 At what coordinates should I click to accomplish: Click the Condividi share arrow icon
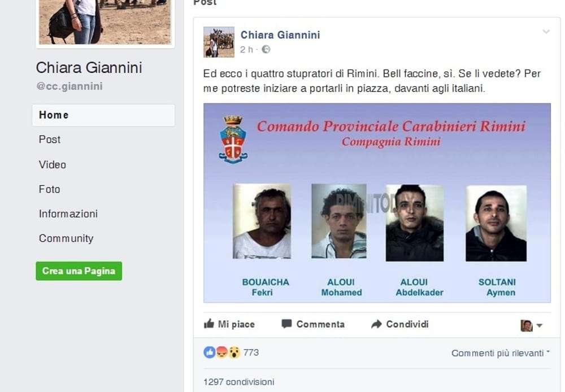376,324
